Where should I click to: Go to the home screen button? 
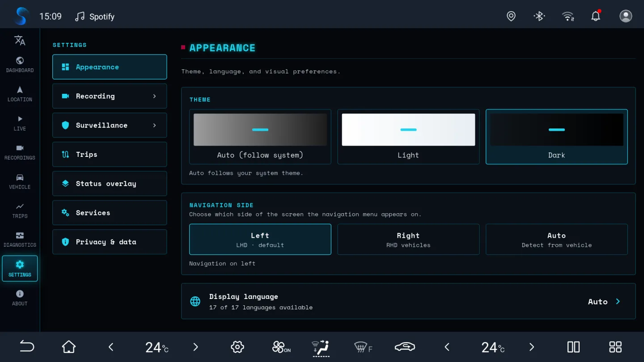tap(69, 347)
